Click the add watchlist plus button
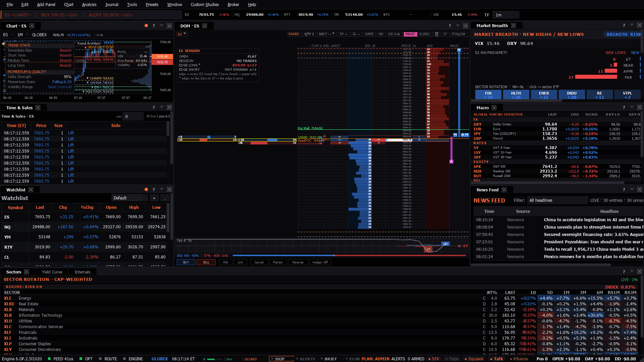This screenshot has height=362, width=644. [154, 198]
